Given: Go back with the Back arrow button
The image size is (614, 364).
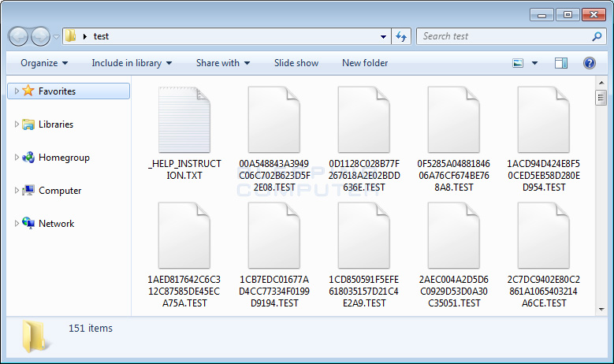Looking at the screenshot, I should click(x=18, y=36).
